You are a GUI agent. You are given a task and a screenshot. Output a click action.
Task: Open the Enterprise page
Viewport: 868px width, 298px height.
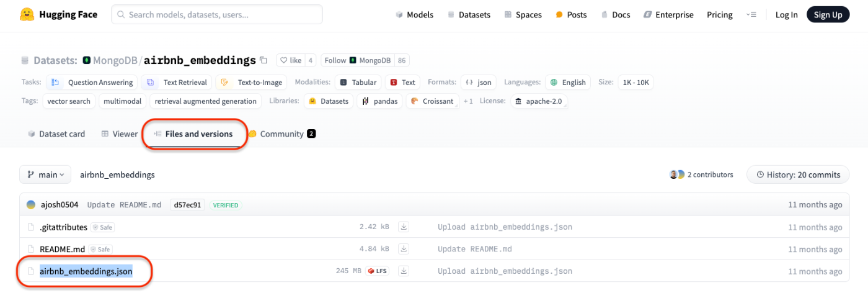pos(668,15)
